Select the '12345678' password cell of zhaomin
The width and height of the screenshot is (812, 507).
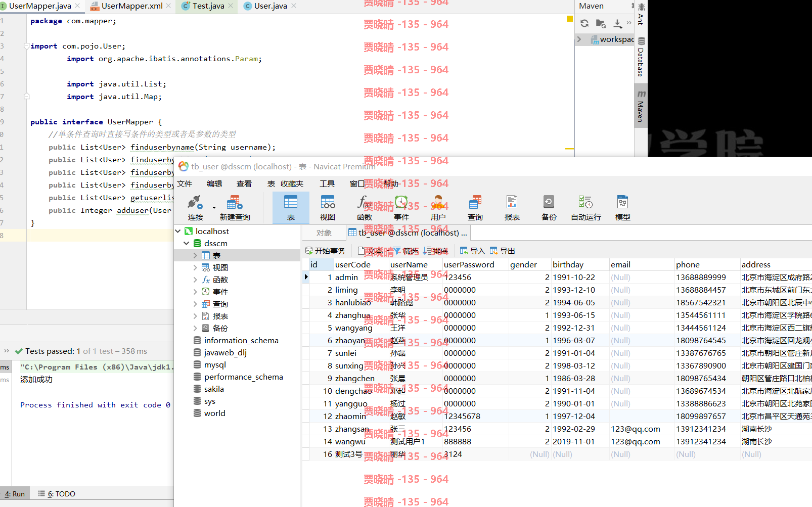pyautogui.click(x=475, y=416)
